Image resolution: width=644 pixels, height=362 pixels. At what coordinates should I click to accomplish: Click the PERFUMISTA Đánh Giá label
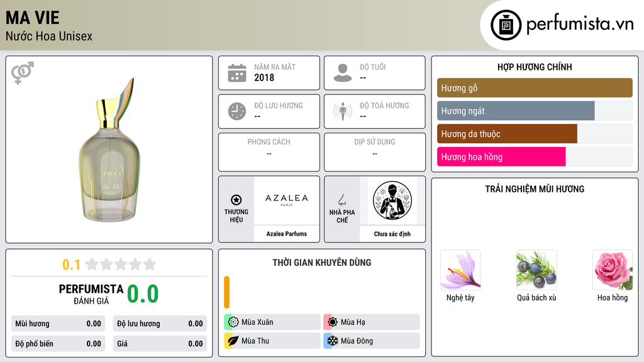tap(91, 294)
